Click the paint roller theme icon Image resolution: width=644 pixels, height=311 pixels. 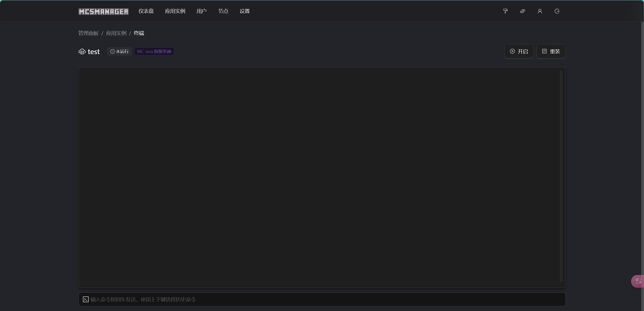(x=505, y=11)
